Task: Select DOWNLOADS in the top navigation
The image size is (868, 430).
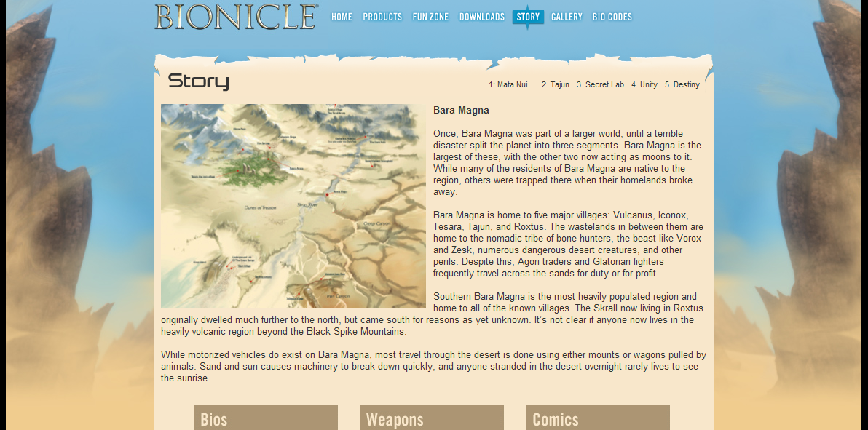Action: pos(482,17)
